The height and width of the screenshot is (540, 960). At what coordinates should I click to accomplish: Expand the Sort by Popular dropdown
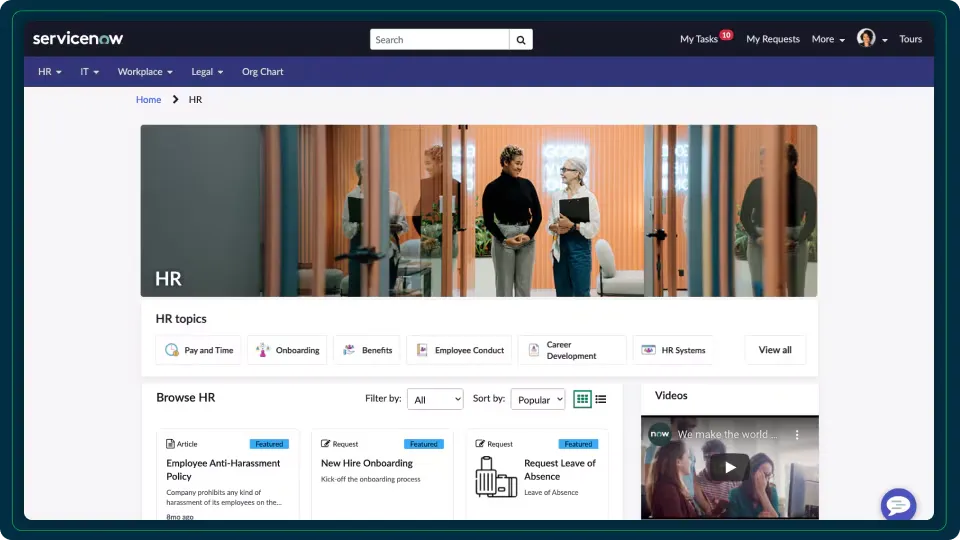[x=538, y=399]
